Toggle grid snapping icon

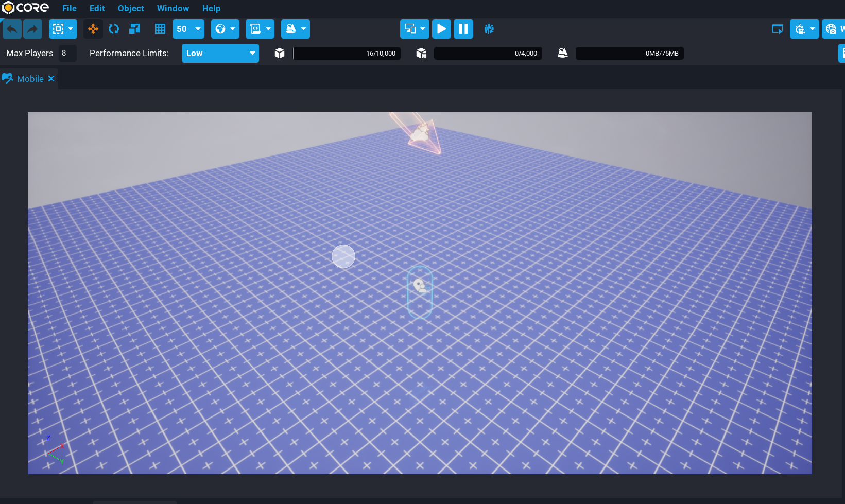160,29
